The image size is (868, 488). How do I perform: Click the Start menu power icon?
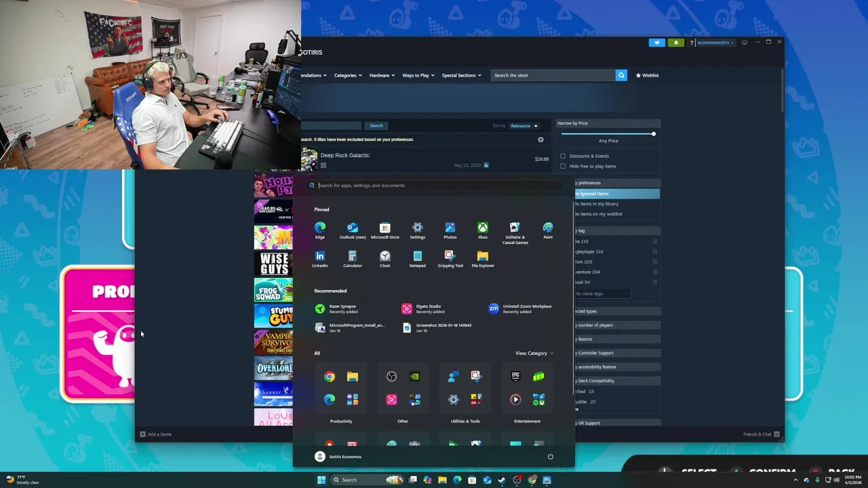click(550, 457)
